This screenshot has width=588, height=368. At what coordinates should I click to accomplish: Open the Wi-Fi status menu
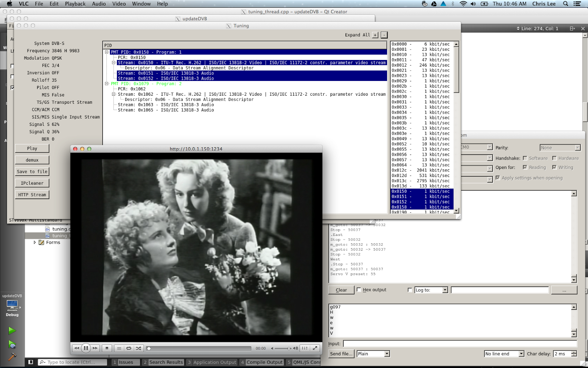463,4
